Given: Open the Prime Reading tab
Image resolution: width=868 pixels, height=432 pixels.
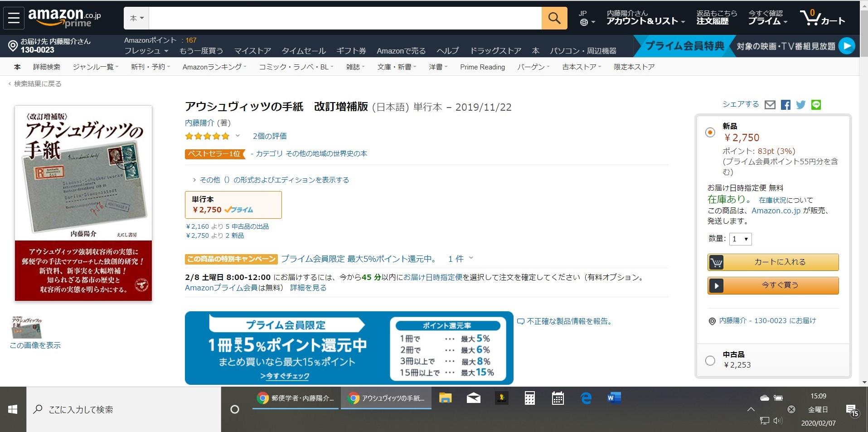Looking at the screenshot, I should (482, 67).
